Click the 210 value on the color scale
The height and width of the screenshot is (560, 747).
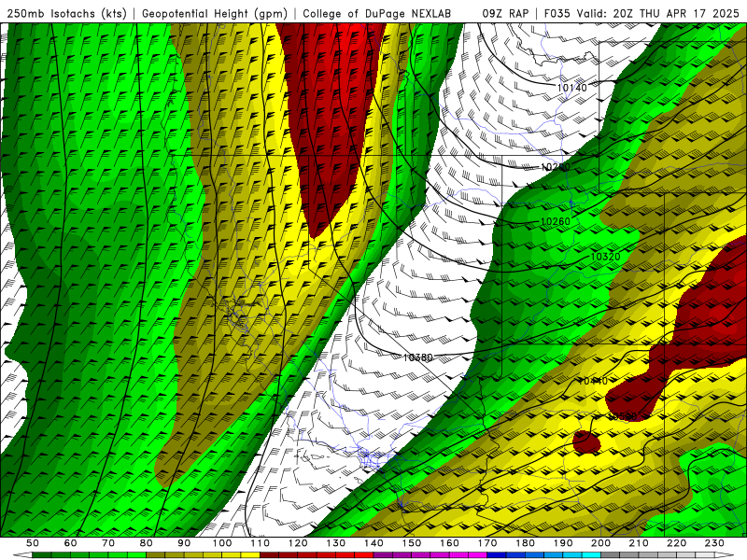coord(639,543)
